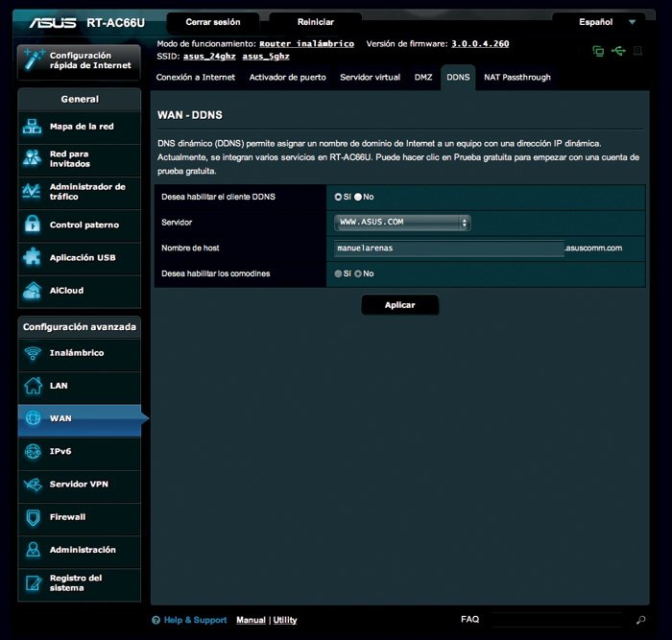Image resolution: width=672 pixels, height=640 pixels.
Task: Open Router inalámbrico mode link
Action: pyautogui.click(x=306, y=44)
